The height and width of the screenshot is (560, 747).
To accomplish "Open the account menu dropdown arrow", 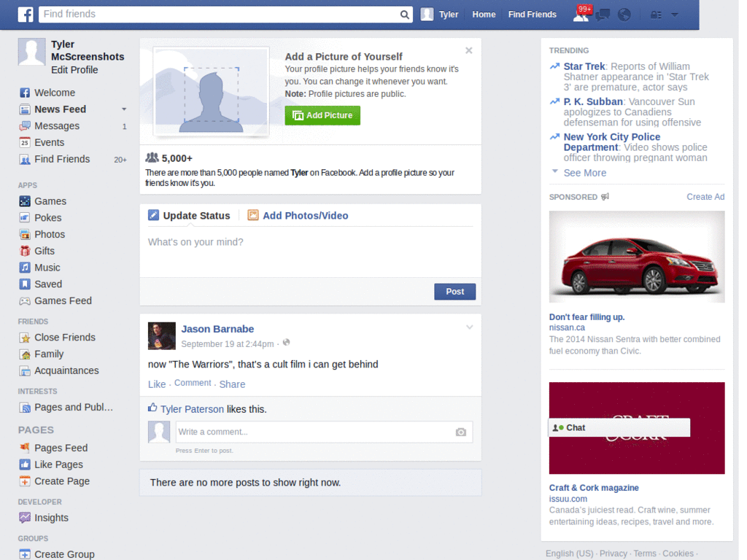I will [x=675, y=15].
